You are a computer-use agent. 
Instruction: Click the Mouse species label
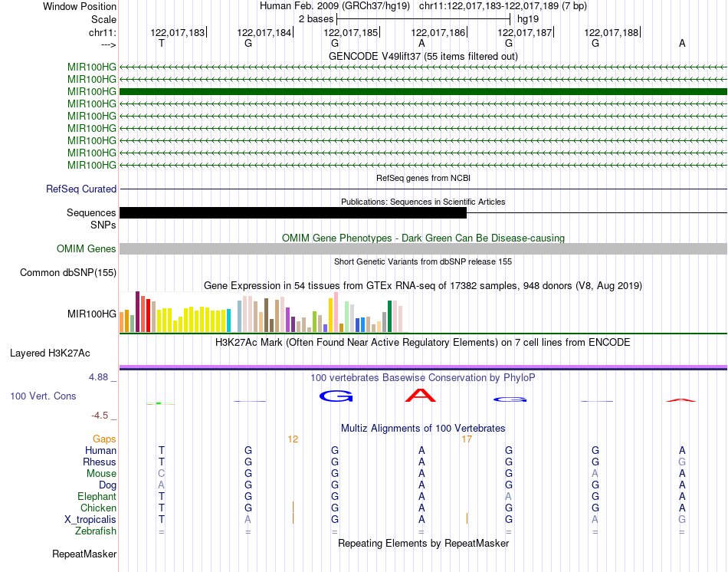point(101,474)
